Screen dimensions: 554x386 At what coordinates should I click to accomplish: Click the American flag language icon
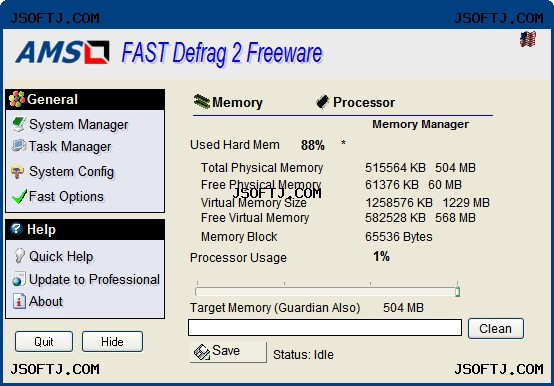528,39
